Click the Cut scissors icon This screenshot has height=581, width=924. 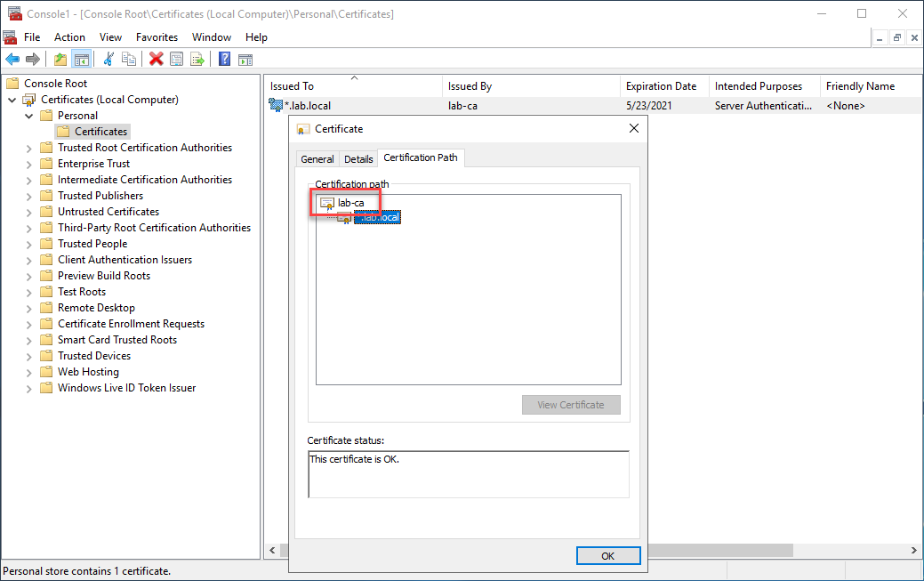click(108, 60)
